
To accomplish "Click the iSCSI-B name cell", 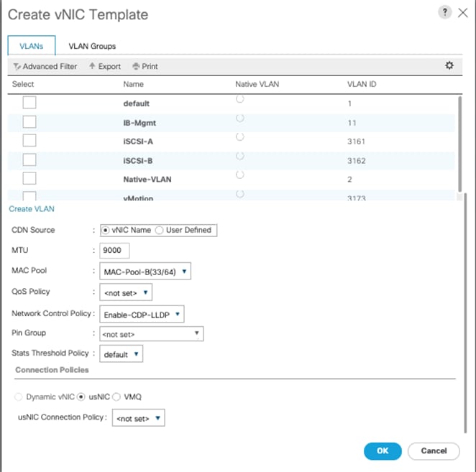I will 138,160.
